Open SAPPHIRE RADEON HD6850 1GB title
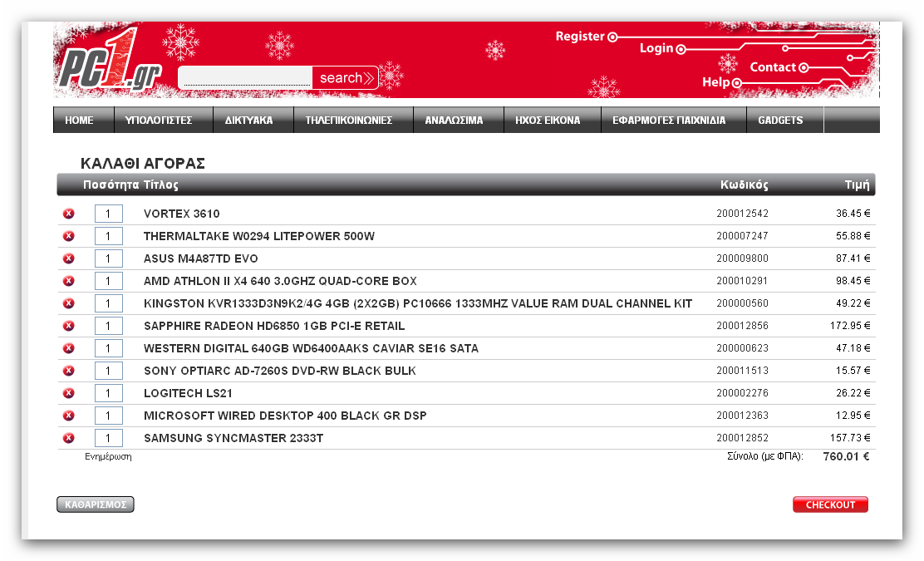 point(274,326)
